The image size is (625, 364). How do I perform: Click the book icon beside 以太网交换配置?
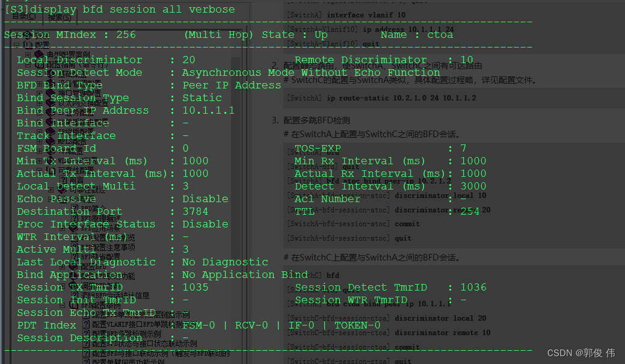(51, 103)
